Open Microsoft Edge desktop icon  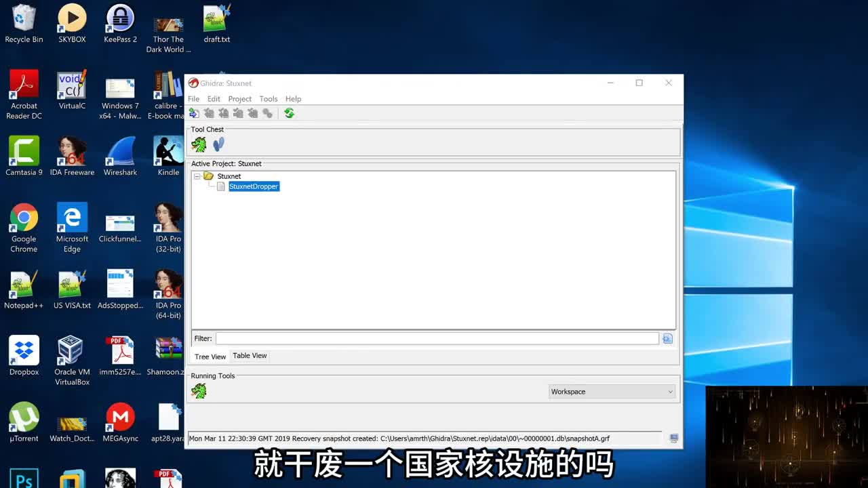(72, 228)
